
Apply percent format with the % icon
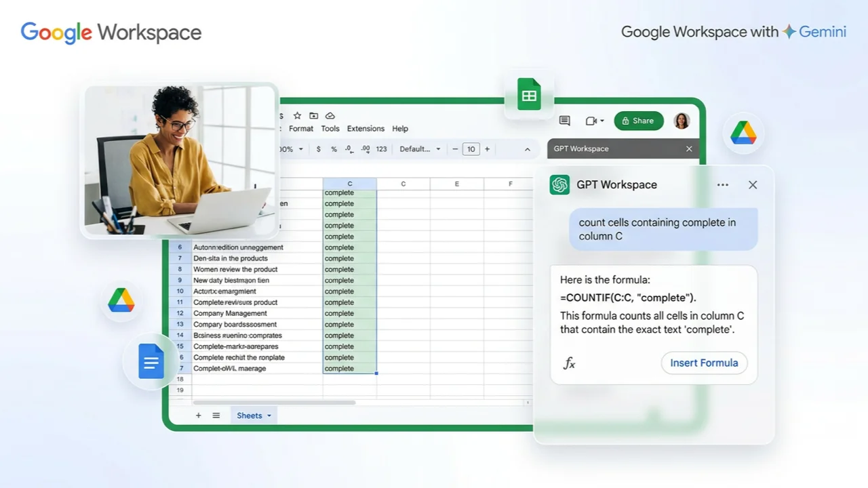coord(334,149)
